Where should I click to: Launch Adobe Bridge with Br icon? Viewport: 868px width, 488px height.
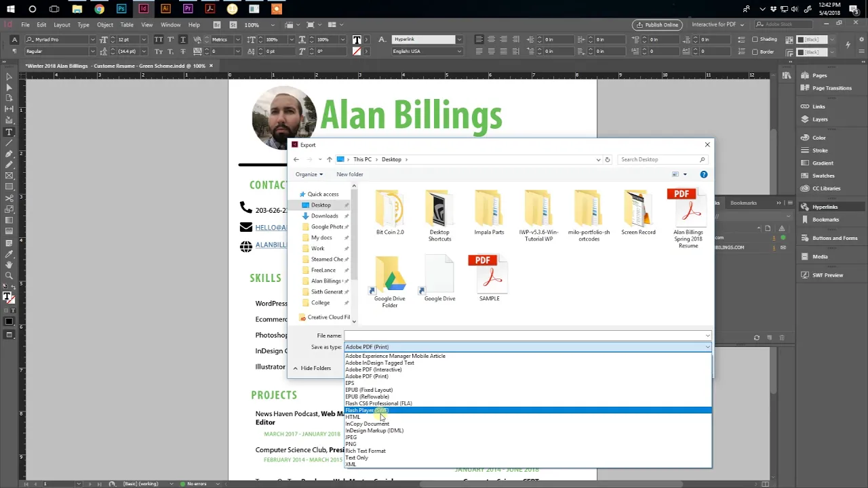pos(217,25)
